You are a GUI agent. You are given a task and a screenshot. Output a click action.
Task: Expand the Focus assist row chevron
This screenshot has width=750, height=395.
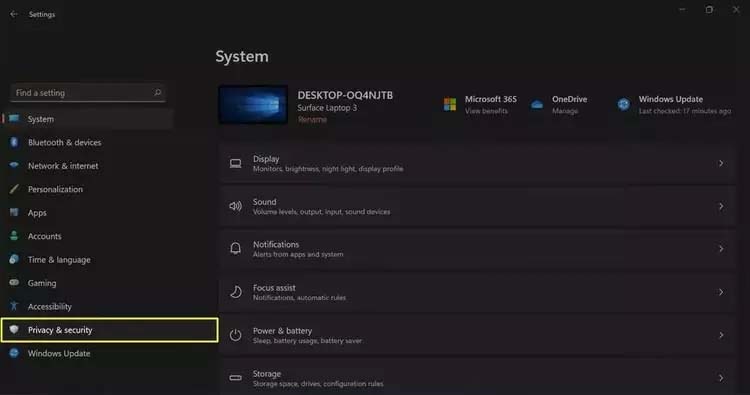pyautogui.click(x=721, y=292)
